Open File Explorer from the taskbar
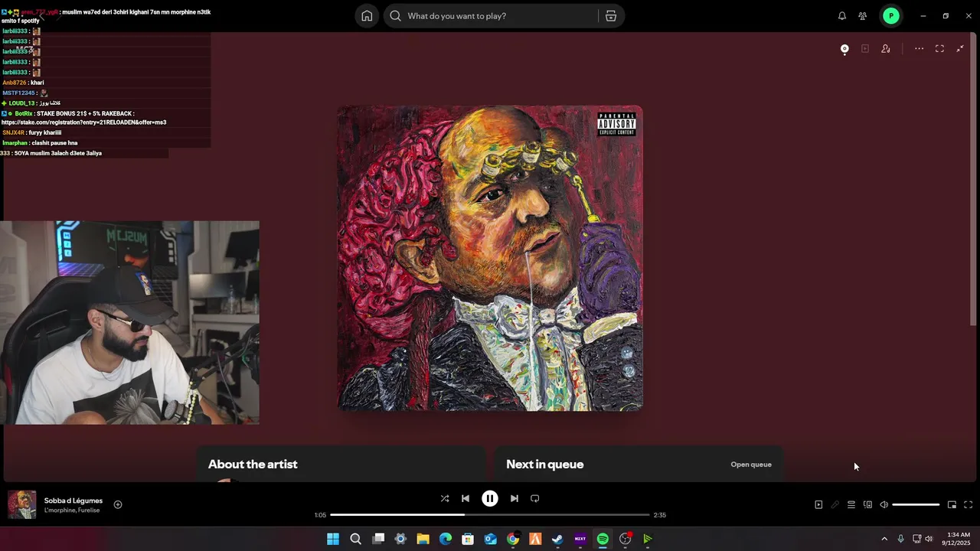 [x=423, y=539]
